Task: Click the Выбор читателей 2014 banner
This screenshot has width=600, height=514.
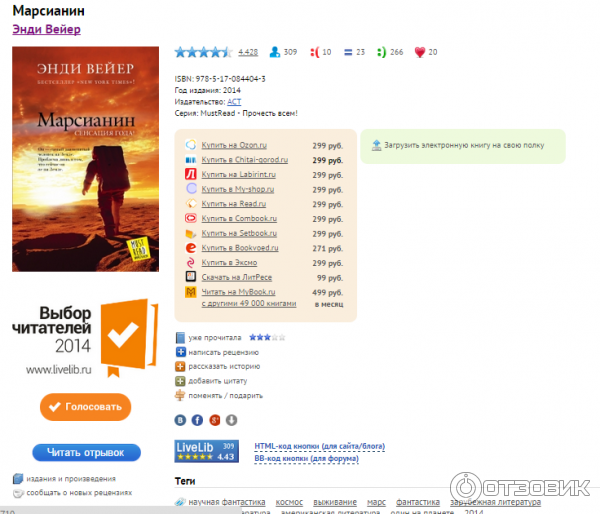Action: click(x=85, y=338)
